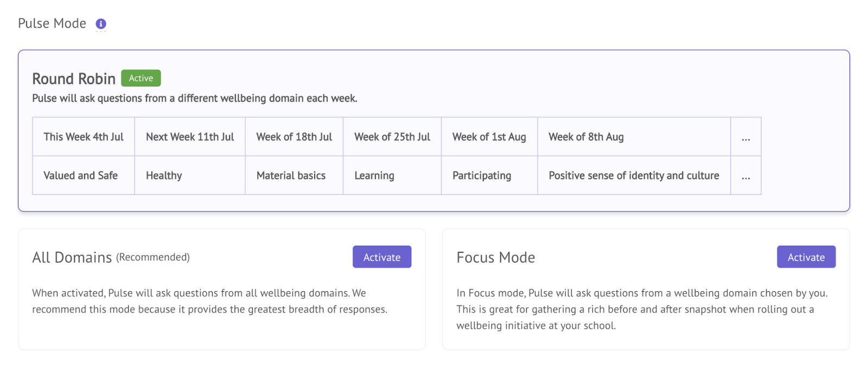The image size is (868, 383).
Task: Click the Participating domain cell
Action: (x=489, y=176)
